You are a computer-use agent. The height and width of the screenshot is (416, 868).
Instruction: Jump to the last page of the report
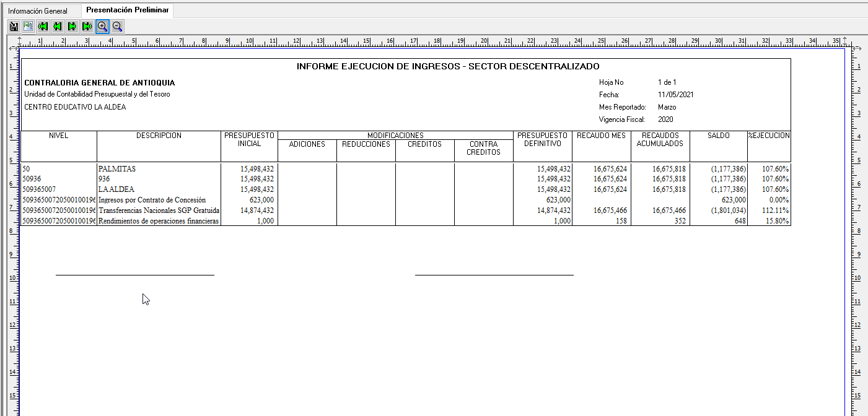87,26
